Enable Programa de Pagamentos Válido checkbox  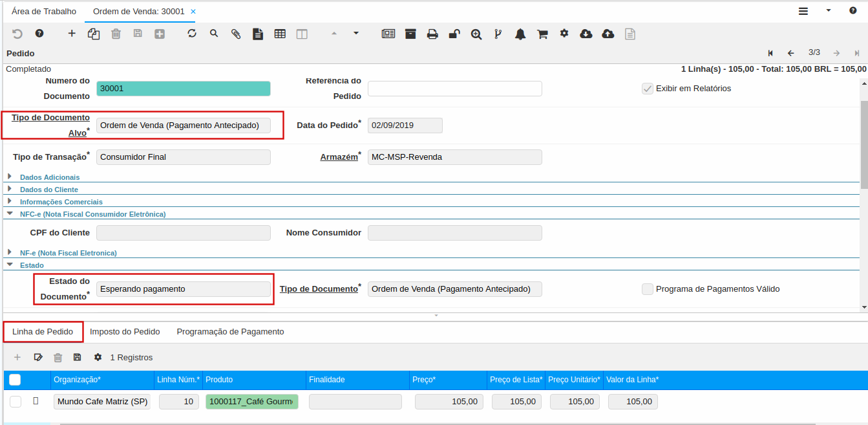tap(647, 289)
